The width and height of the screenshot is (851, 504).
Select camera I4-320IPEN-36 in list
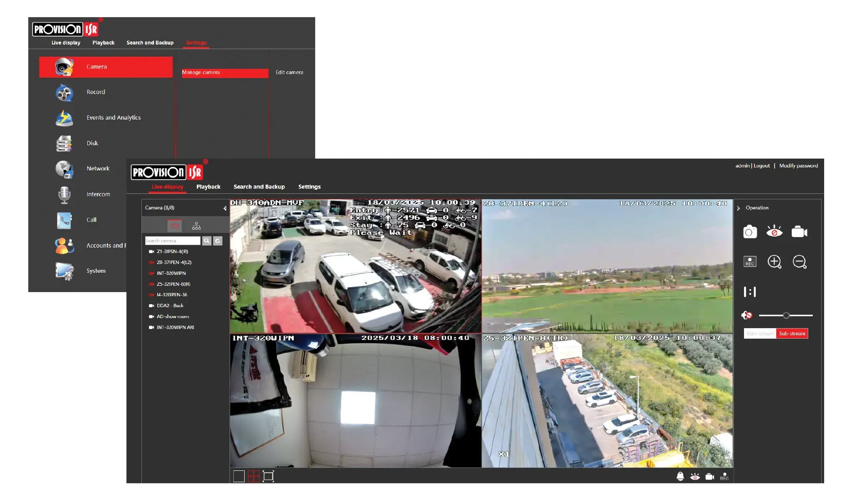click(172, 295)
